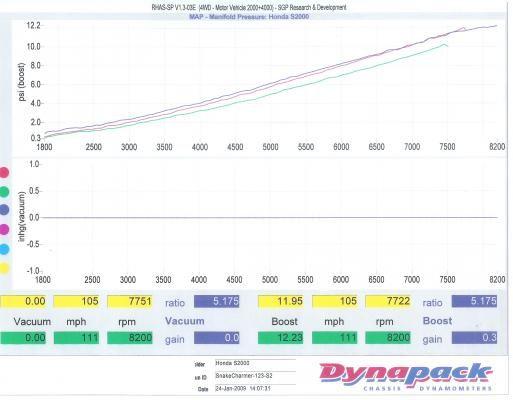The height and width of the screenshot is (400, 513).
Task: Select the green Vacuum value 0.00
Action: coord(23,338)
